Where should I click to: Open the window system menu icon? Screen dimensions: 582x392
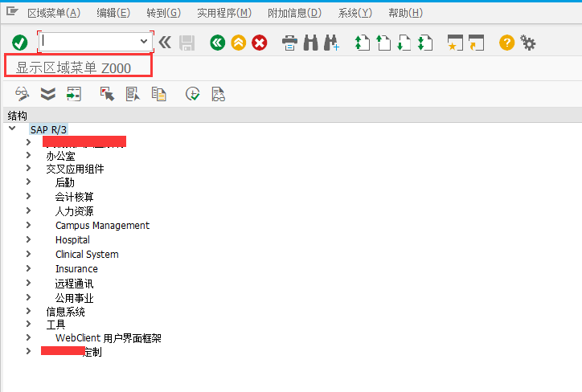point(12,11)
